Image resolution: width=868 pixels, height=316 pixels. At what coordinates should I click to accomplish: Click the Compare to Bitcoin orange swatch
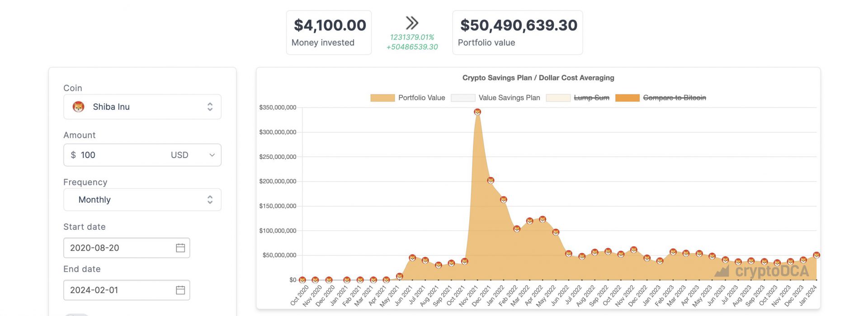(x=627, y=98)
